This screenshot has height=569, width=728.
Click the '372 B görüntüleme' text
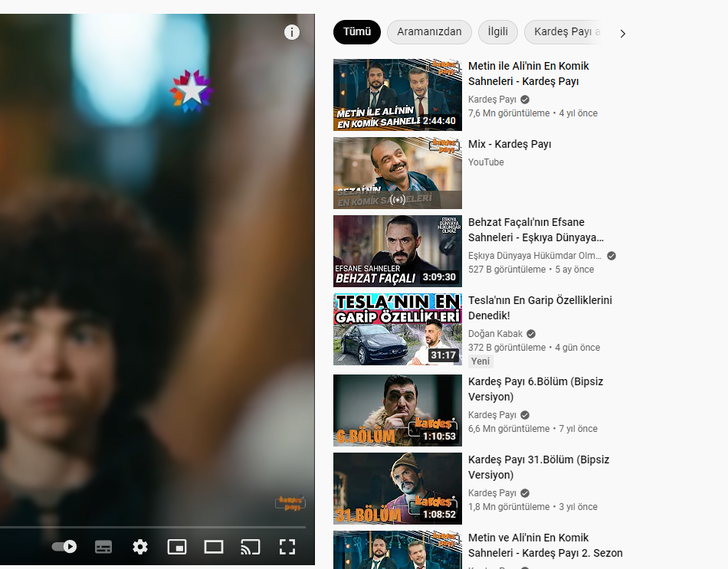point(507,348)
